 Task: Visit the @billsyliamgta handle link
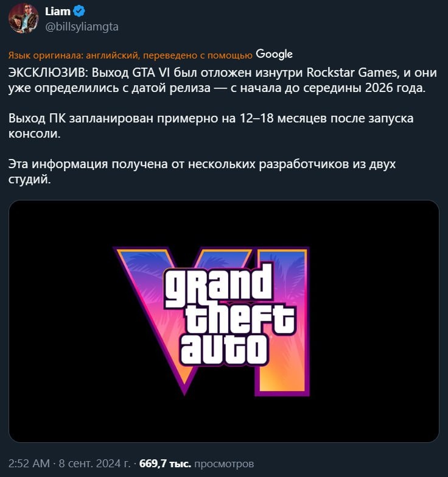point(82,27)
